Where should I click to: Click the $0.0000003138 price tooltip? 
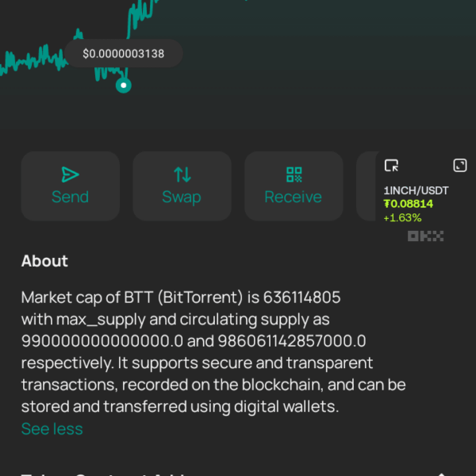coord(125,54)
